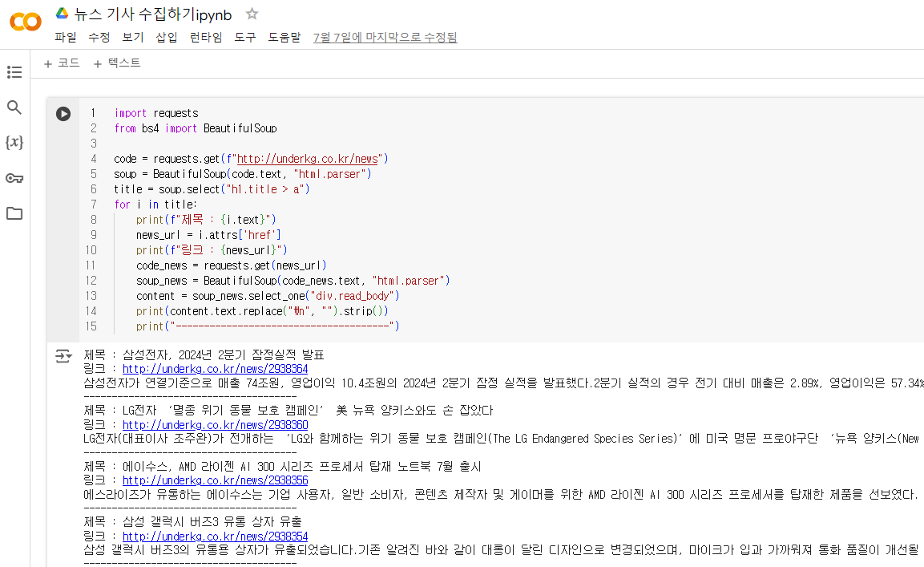Click the notebook title 뉴스 기사 수집하기ipynb
This screenshot has width=924, height=567.
[152, 14]
